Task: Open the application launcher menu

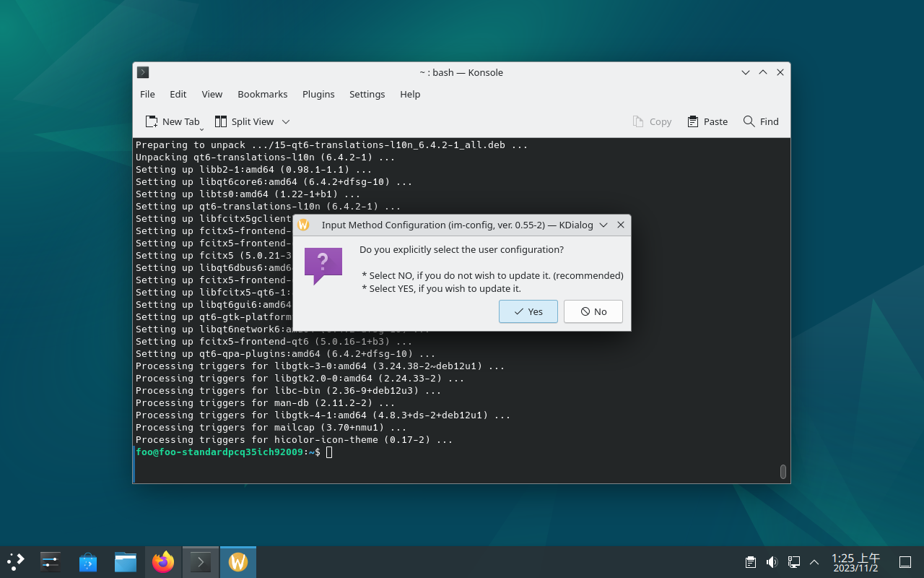Action: 16,562
